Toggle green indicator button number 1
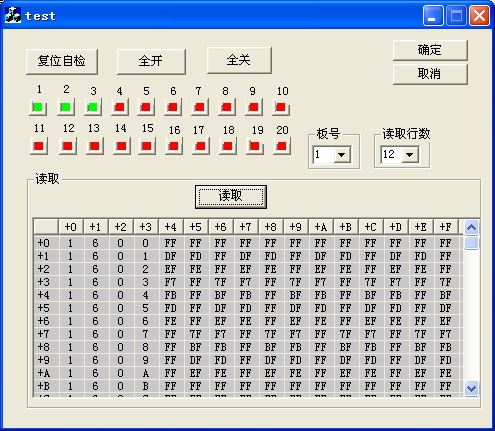 click(38, 107)
